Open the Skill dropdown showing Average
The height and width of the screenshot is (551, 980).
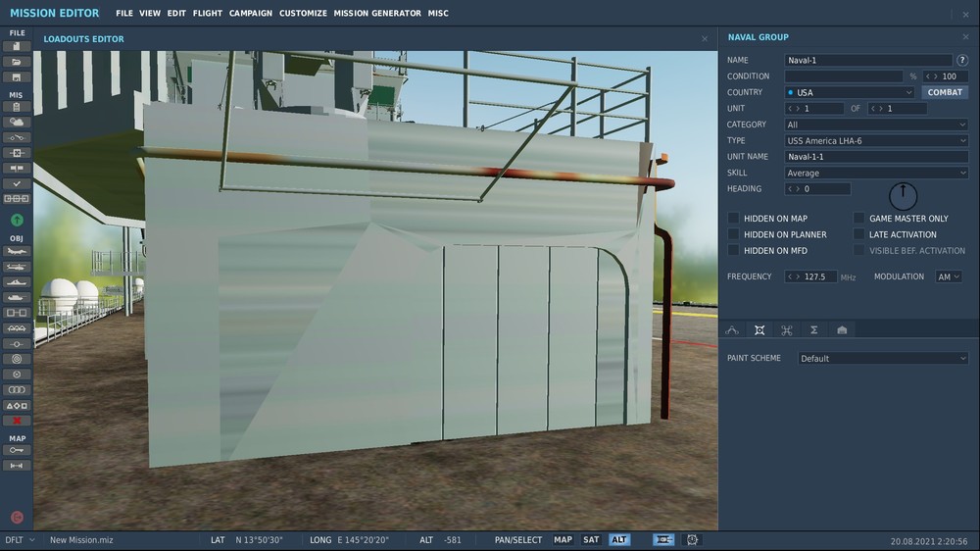pyautogui.click(x=876, y=173)
